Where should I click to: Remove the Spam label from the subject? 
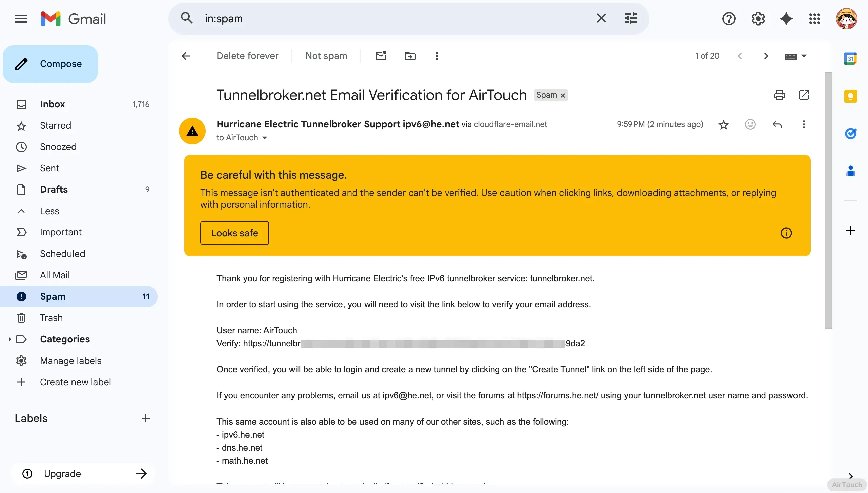563,95
